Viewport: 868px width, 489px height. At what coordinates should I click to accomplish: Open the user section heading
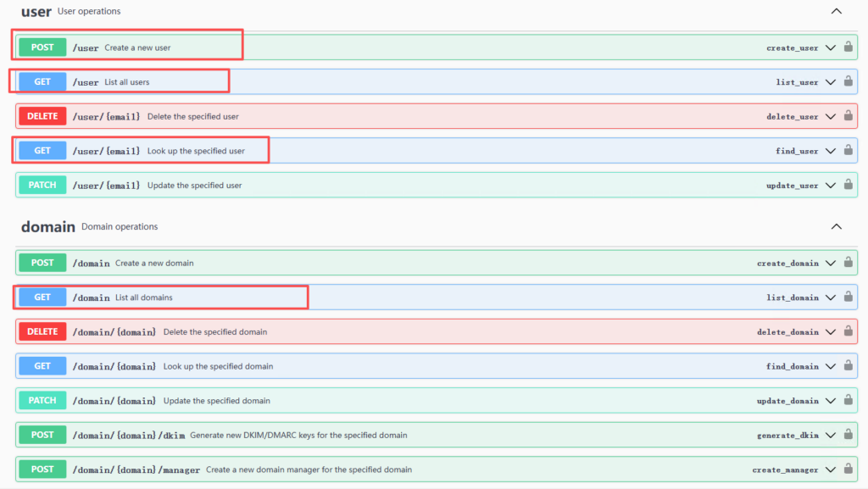[x=36, y=12]
